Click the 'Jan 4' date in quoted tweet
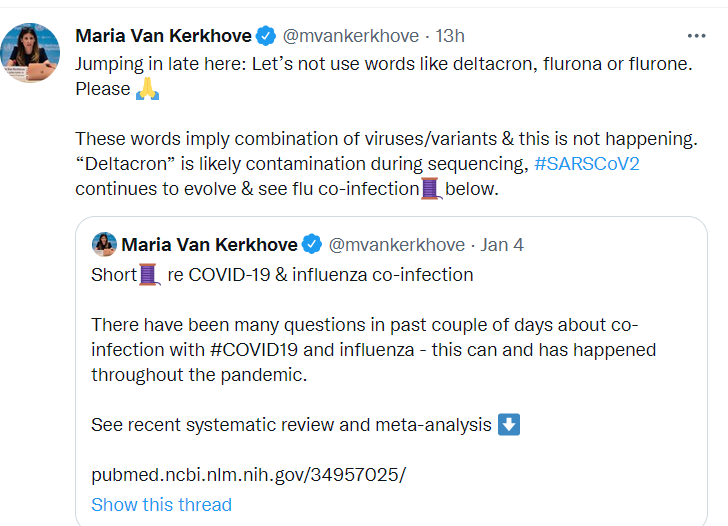The image size is (728, 526). (x=502, y=245)
